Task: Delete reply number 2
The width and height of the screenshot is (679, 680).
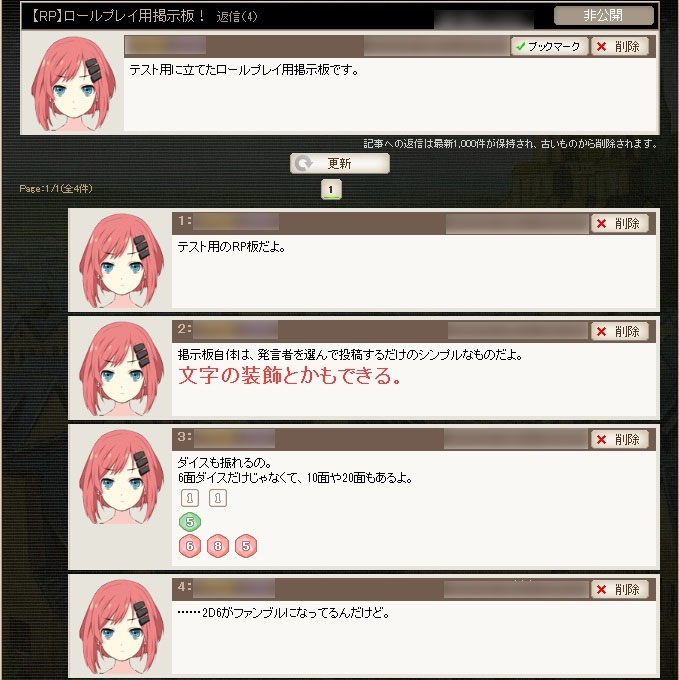Action: 620,332
